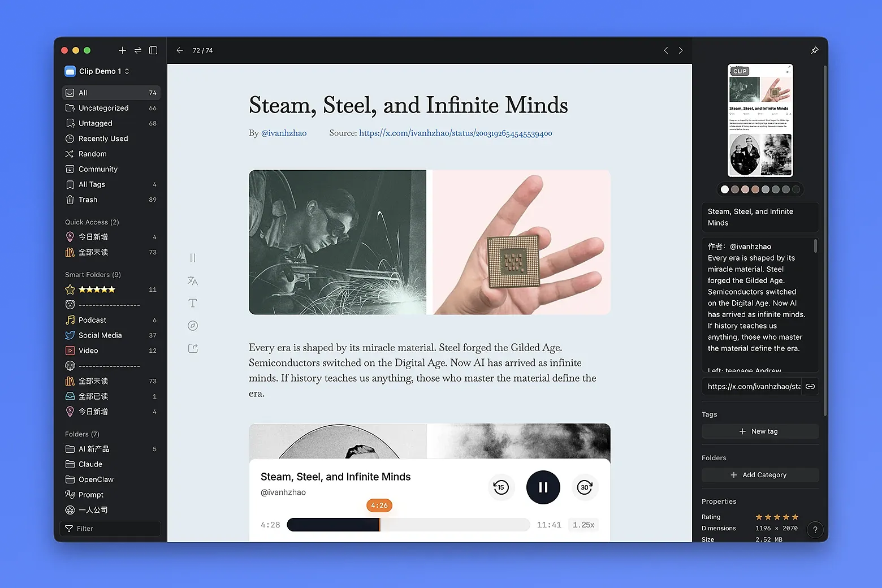Screen dimensions: 882x588
Task: Click inside the Filter input field
Action: tap(110, 528)
